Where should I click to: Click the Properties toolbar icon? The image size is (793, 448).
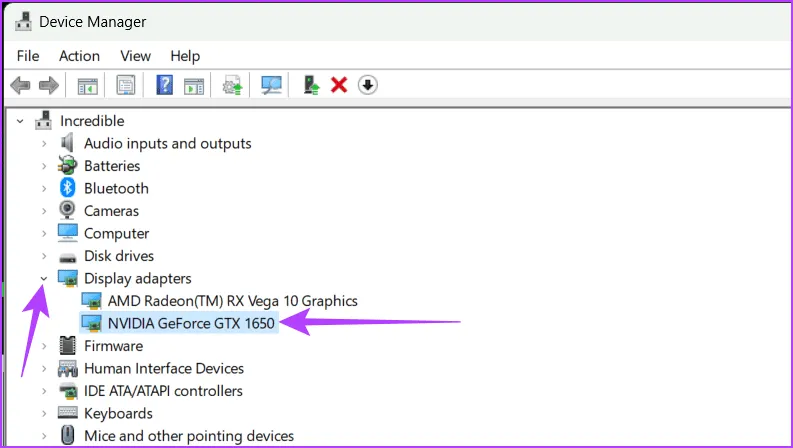(x=126, y=86)
